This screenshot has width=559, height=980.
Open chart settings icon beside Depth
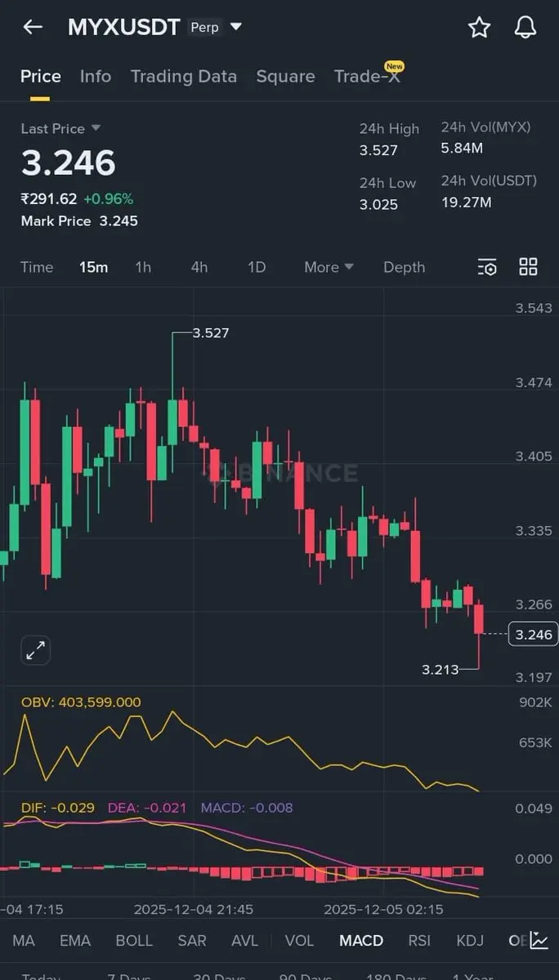click(x=486, y=267)
